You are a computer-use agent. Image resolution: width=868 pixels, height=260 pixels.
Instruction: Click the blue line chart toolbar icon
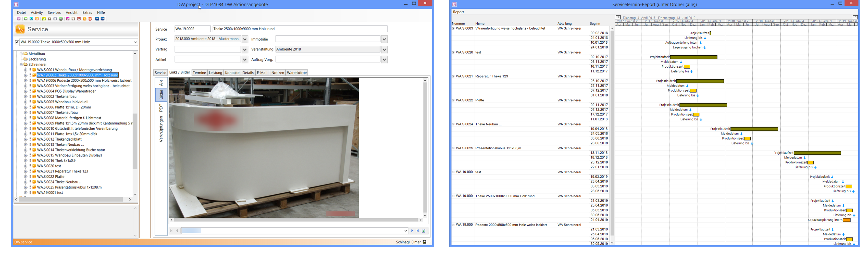[x=103, y=19]
